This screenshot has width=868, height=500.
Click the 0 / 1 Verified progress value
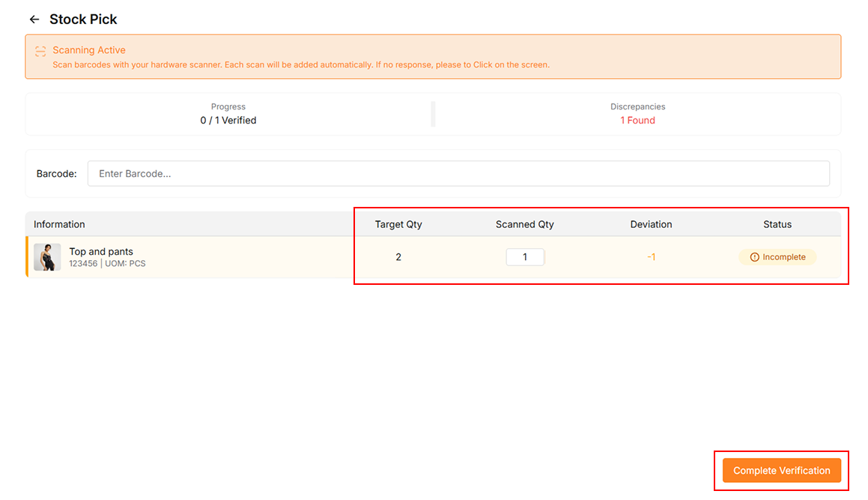[x=228, y=120]
